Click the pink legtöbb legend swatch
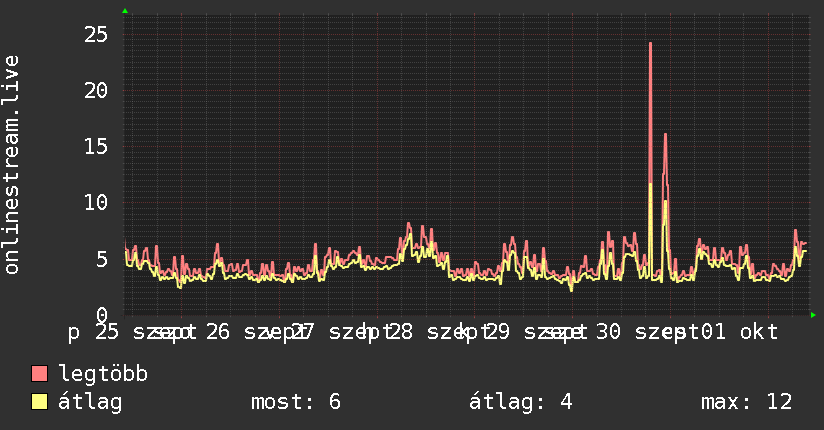Screen dimensions: 824x430 click(x=39, y=373)
